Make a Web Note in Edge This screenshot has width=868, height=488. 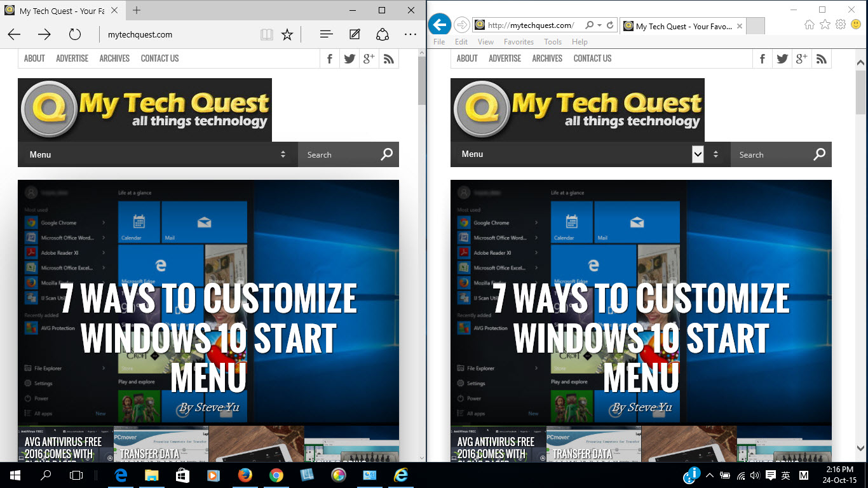(355, 34)
